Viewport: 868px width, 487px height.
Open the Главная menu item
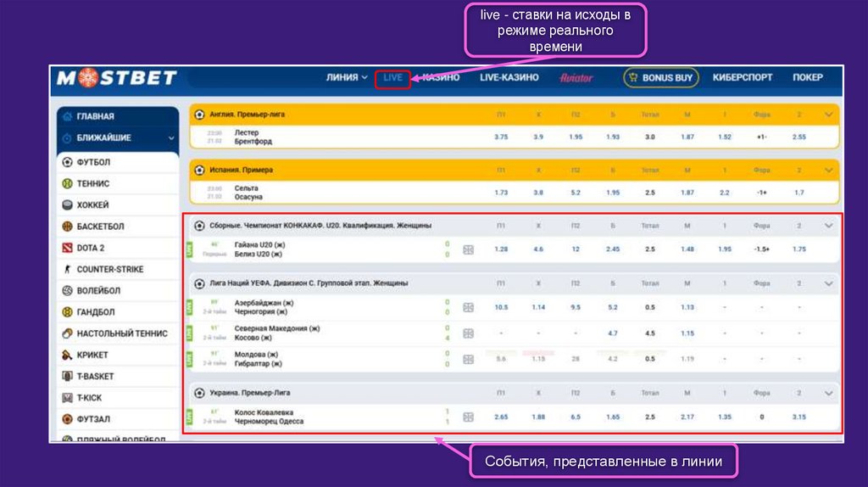[118, 116]
